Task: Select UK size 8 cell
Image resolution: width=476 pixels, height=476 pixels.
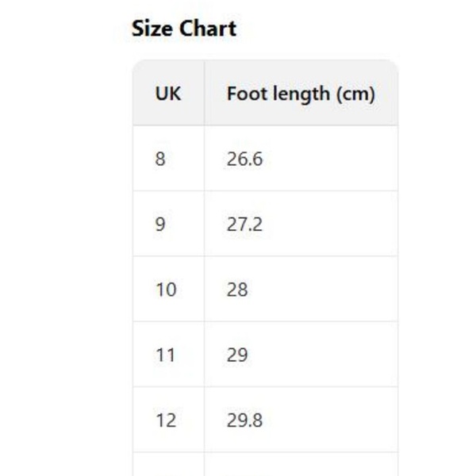Action: (x=161, y=159)
